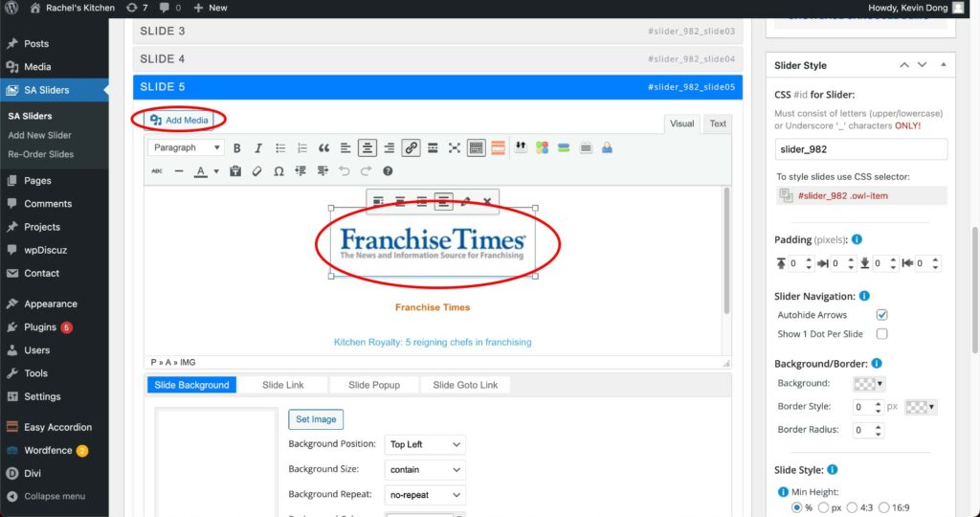Toggle fullscreen editor mode icon
This screenshot has height=517, width=980.
click(455, 148)
